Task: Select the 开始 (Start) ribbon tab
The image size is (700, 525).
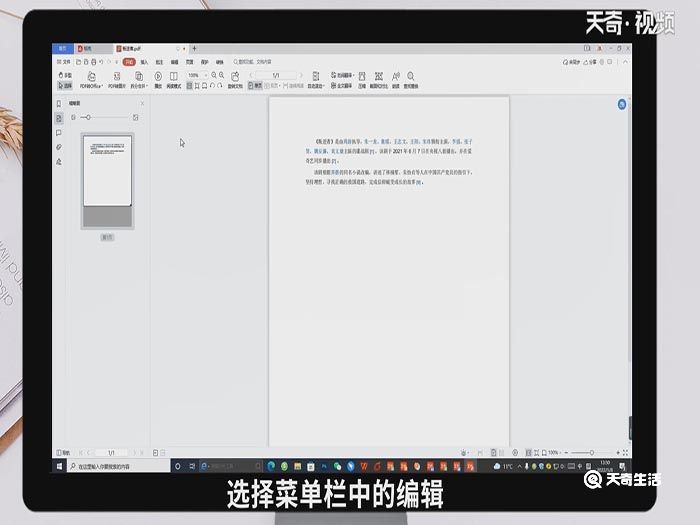Action: (129, 62)
